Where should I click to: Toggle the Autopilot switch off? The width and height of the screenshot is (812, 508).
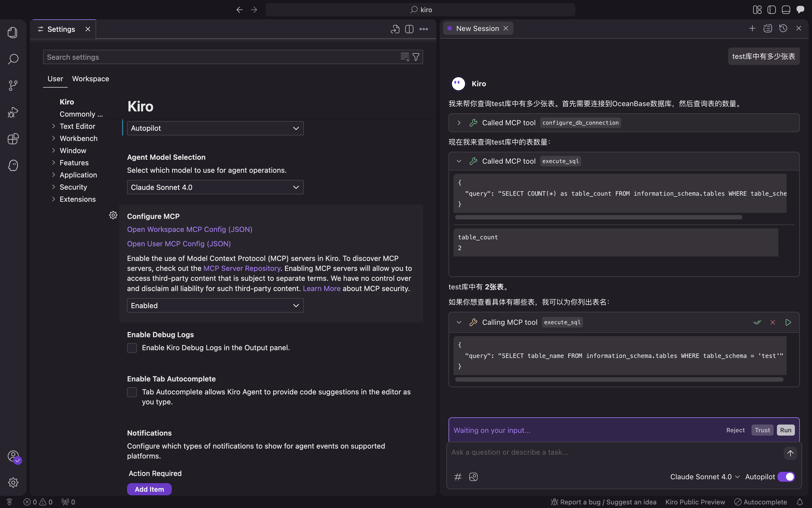(786, 477)
